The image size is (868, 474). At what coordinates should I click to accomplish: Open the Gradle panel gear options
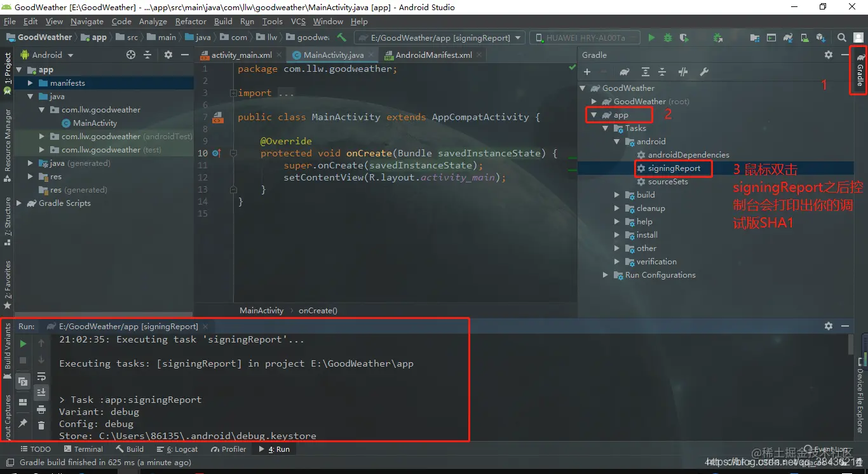828,55
